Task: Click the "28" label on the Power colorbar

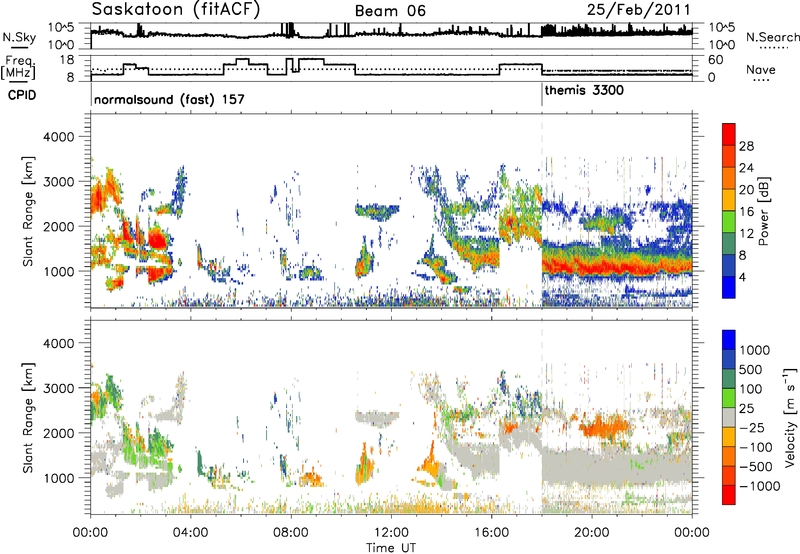Action: (746, 146)
